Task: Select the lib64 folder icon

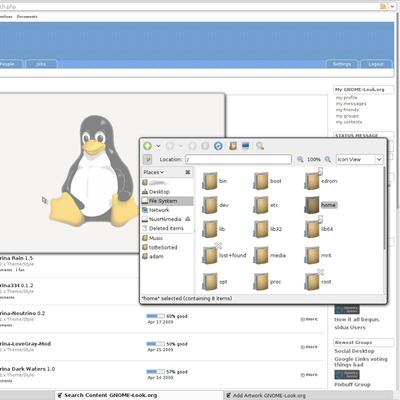Action: (x=312, y=228)
